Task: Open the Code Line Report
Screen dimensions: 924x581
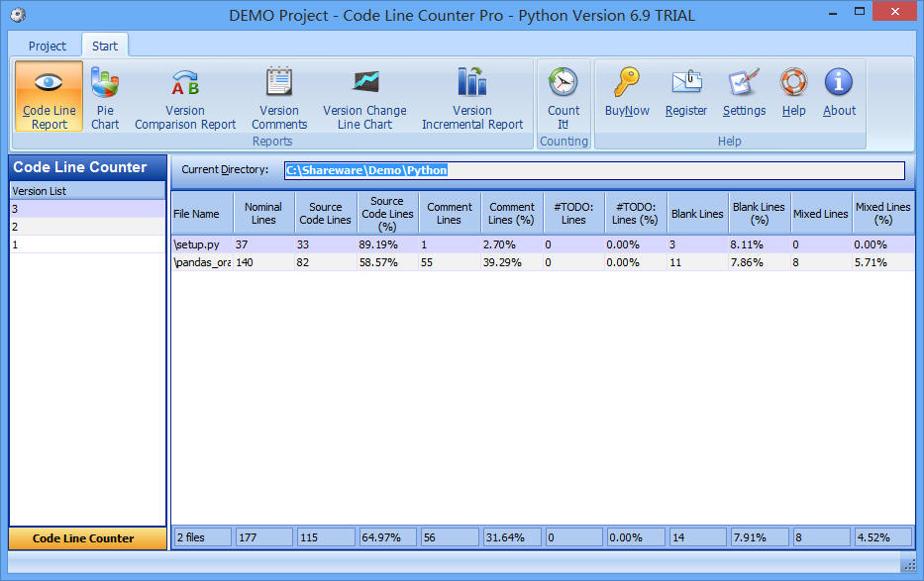Action: point(49,97)
